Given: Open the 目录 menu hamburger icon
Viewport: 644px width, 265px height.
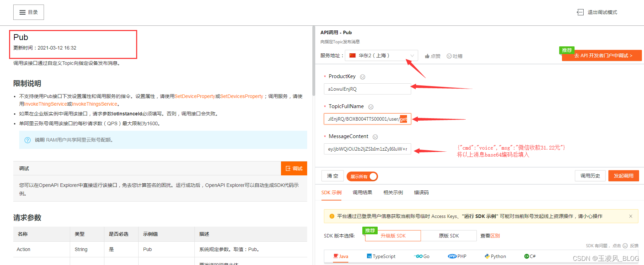Looking at the screenshot, I should [22, 12].
